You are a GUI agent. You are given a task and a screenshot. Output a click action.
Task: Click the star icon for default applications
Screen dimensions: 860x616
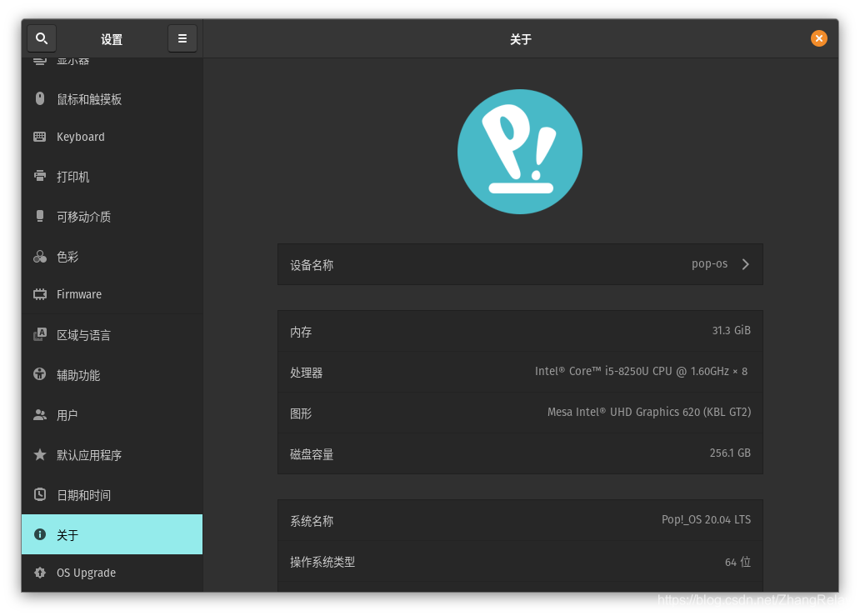[40, 454]
